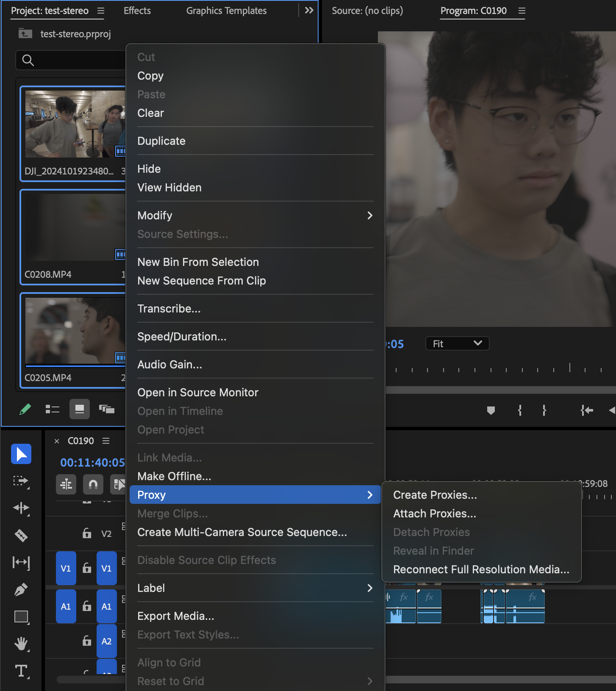Viewport: 616px width, 691px height.
Task: Open the Fit zoom level dropdown
Action: 457,343
